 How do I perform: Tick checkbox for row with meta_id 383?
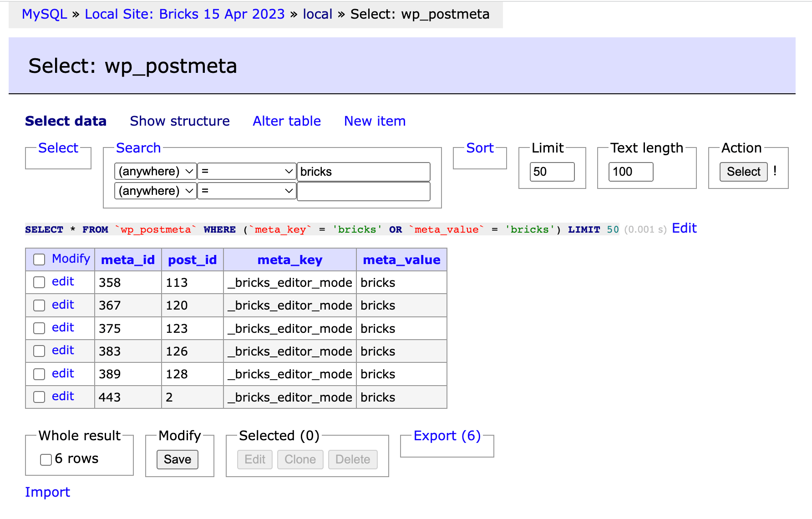coord(39,351)
